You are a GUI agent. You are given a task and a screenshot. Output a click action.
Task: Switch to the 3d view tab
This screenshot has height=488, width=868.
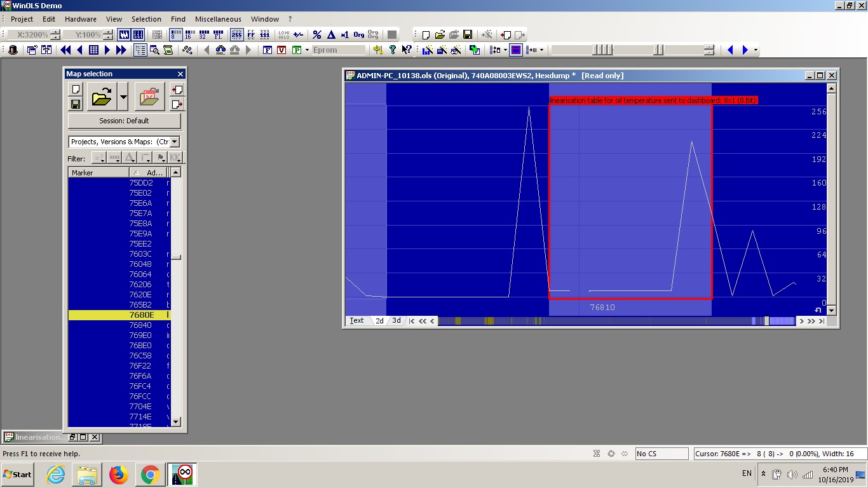click(x=397, y=321)
